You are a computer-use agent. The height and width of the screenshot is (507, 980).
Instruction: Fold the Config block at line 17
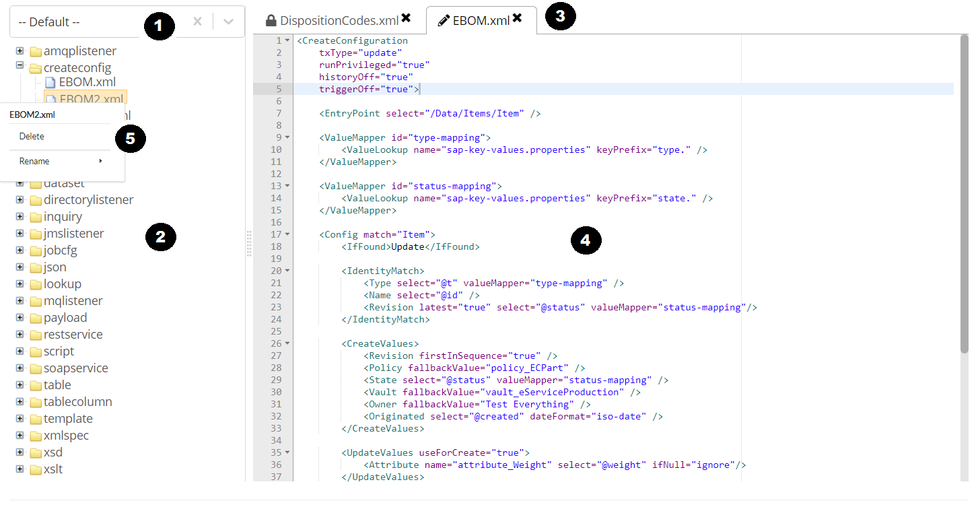point(287,234)
